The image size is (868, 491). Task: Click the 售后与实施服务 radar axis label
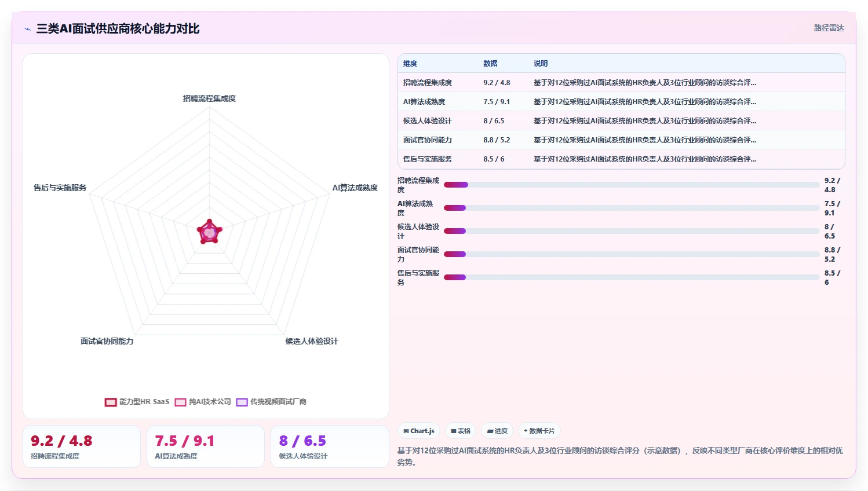pos(60,188)
